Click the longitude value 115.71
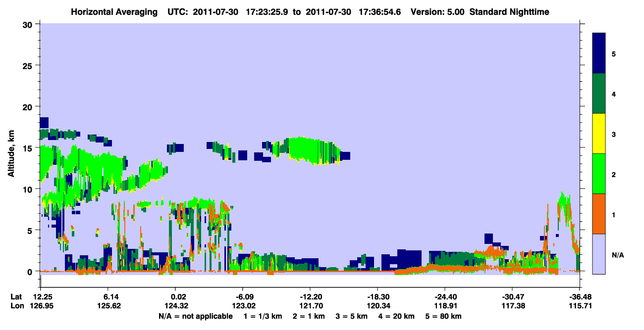644x330 pixels. [581, 306]
